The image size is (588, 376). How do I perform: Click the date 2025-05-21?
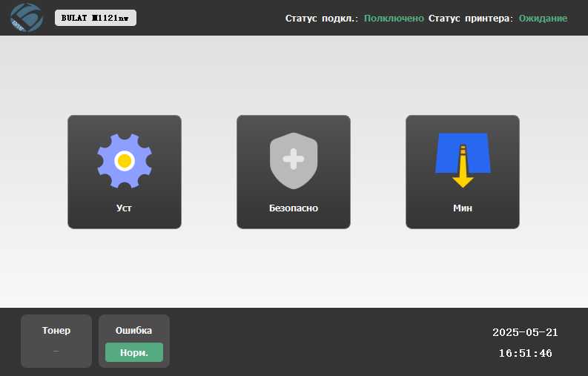point(525,332)
